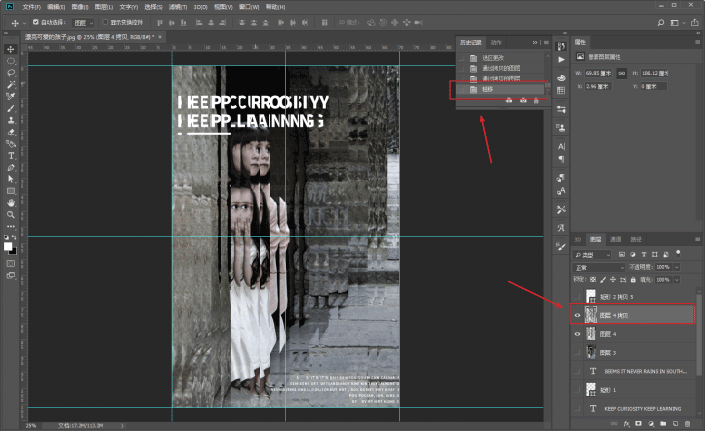Show the SEEMS IT NEVER RAINS text layer
Image resolution: width=705 pixels, height=431 pixels.
tap(577, 371)
